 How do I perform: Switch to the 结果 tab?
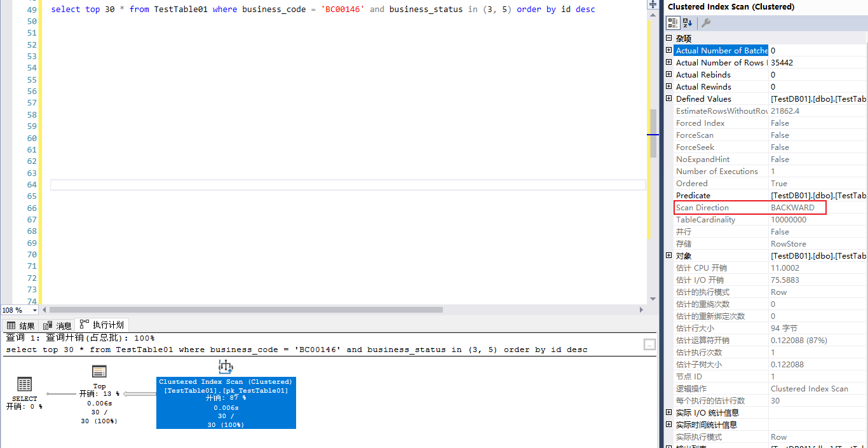coord(21,325)
